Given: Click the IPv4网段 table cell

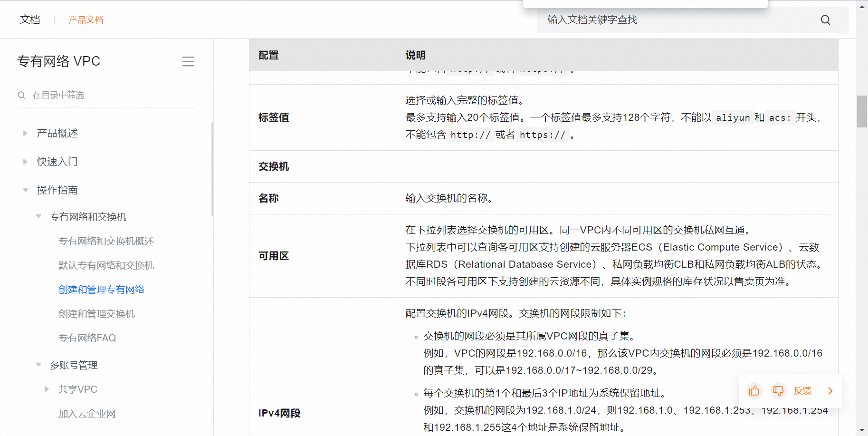Looking at the screenshot, I should 322,367.
